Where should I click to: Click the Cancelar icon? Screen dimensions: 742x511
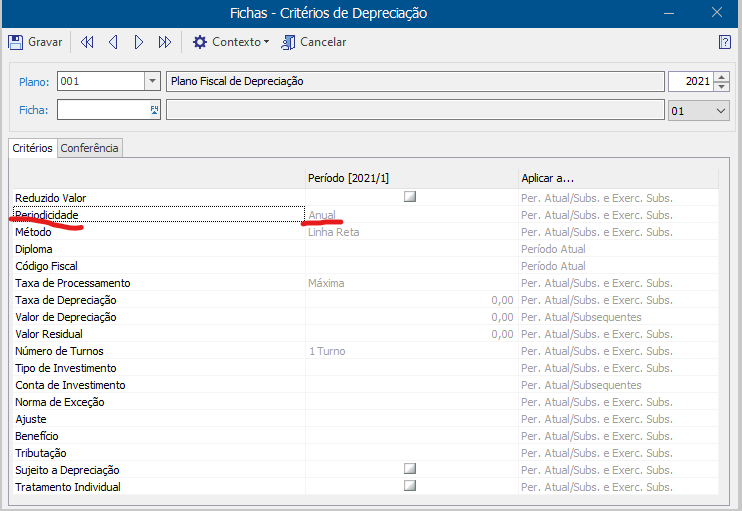tap(289, 42)
